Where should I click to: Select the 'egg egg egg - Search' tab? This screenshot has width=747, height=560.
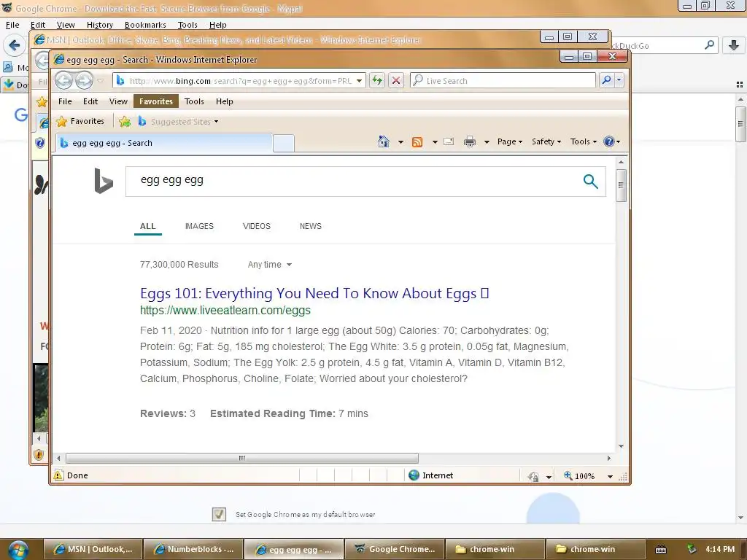[164, 143]
